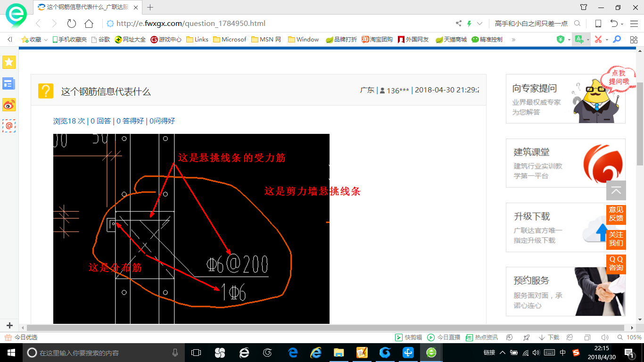The image size is (644, 362).
Task: Open the Microsof bookmark folder
Action: (230, 40)
